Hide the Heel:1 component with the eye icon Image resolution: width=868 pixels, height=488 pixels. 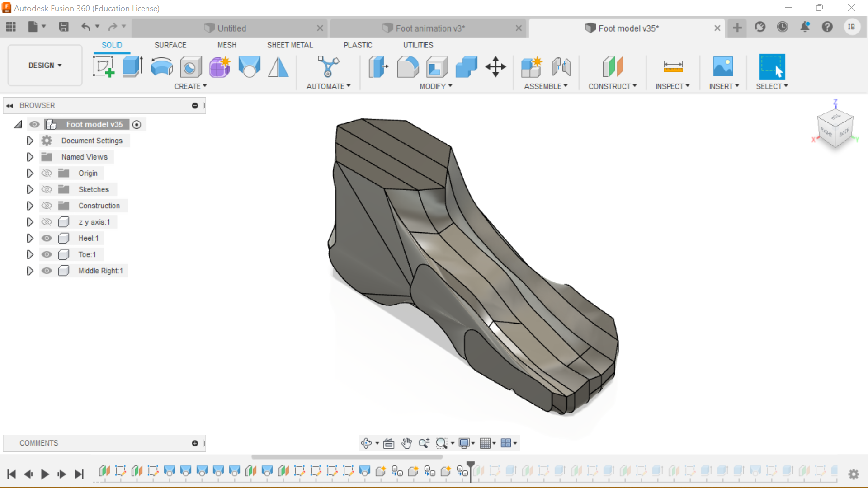click(47, 238)
